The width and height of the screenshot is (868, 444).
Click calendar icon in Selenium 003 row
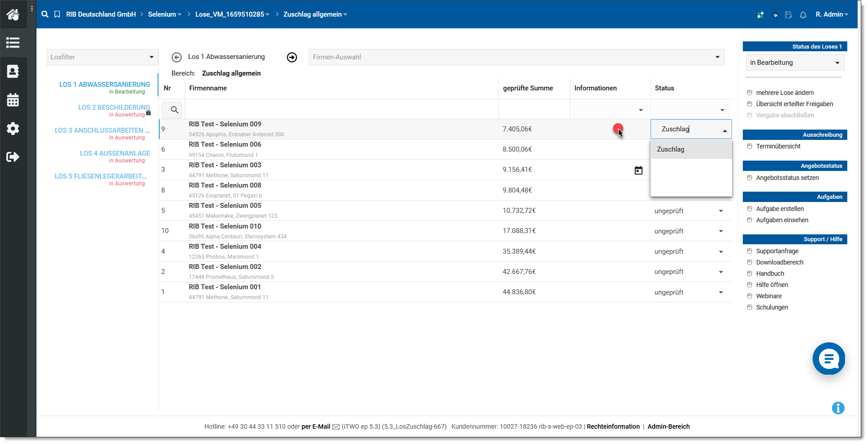click(638, 170)
